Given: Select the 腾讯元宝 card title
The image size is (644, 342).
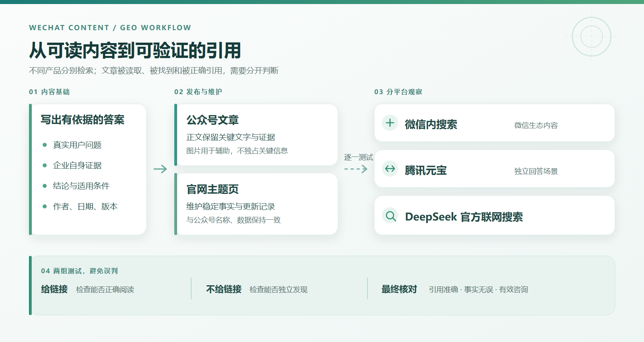Looking at the screenshot, I should 426,170.
